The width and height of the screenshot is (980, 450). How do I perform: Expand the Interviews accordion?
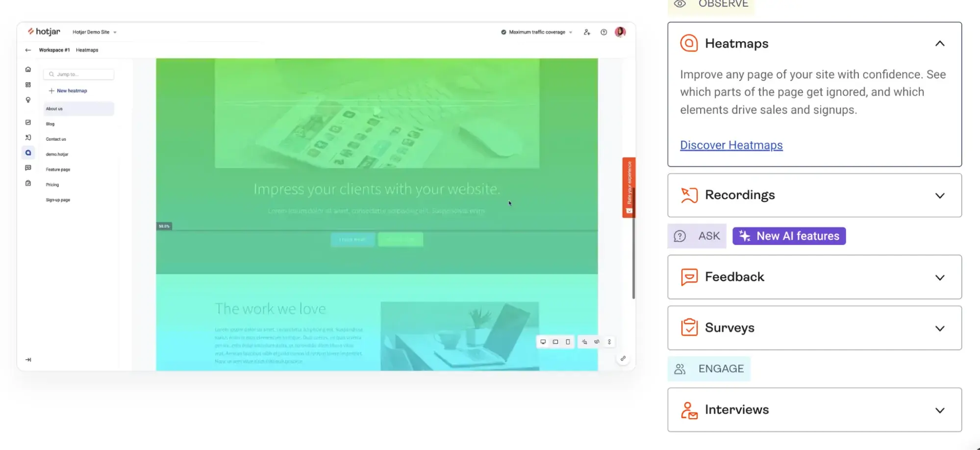(814, 410)
